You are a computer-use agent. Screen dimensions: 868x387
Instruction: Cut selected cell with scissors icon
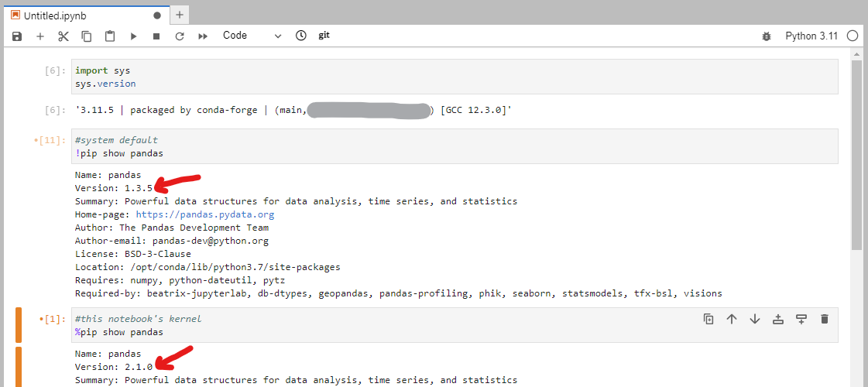click(x=63, y=36)
